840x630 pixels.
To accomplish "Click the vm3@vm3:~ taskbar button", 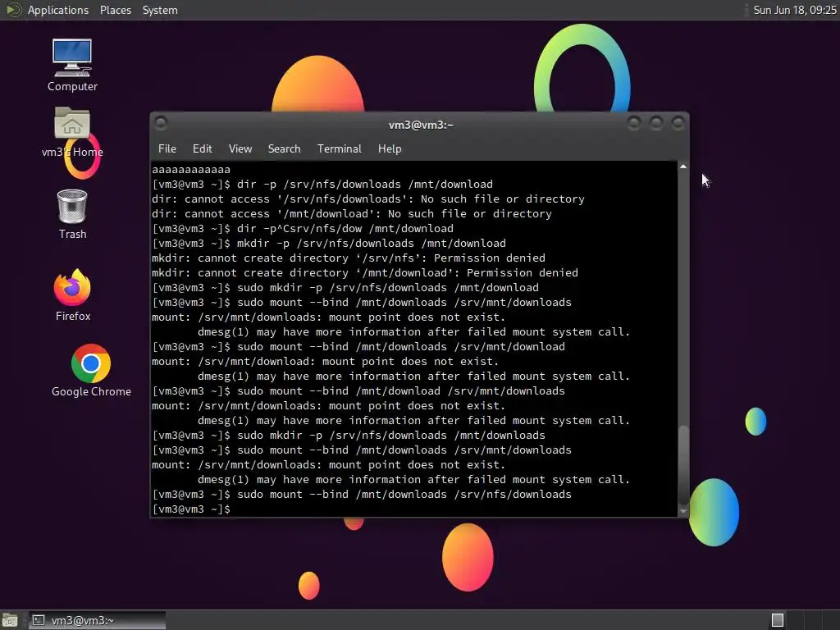I will [x=97, y=620].
